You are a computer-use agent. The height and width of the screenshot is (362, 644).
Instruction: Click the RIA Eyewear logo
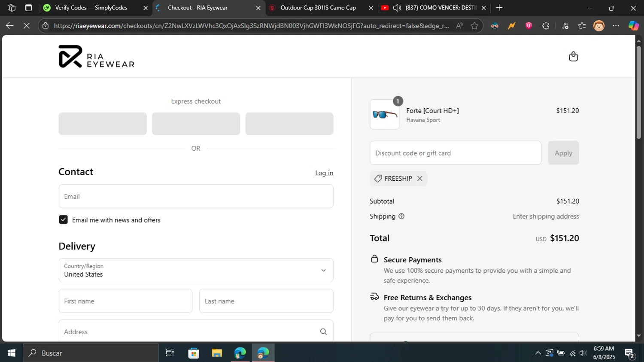tap(96, 56)
